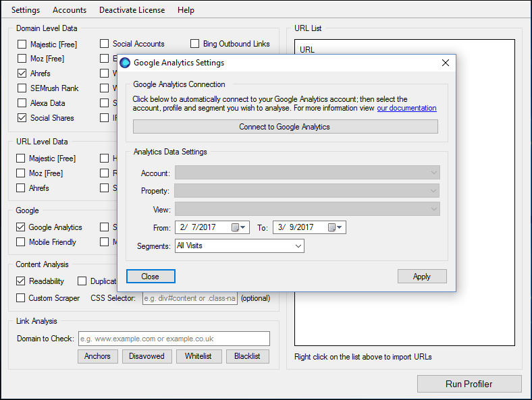Open the From date dropdown arrow

pos(244,227)
